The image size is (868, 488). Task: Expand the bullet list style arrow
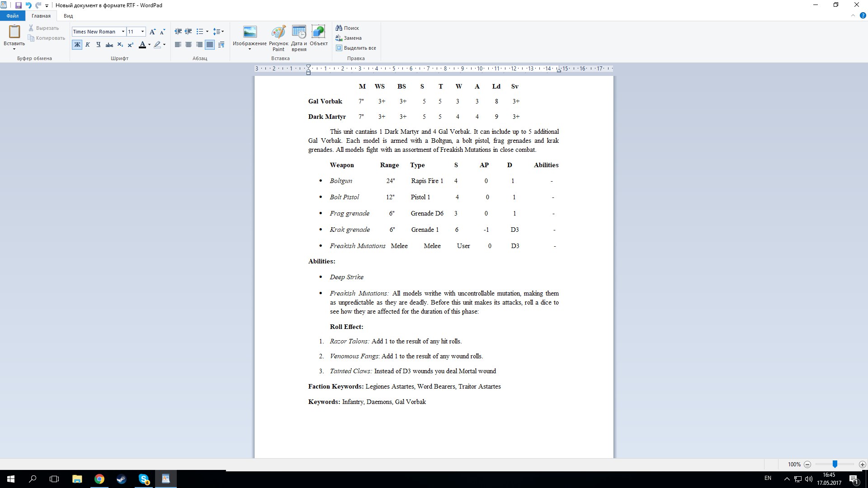pos(207,32)
